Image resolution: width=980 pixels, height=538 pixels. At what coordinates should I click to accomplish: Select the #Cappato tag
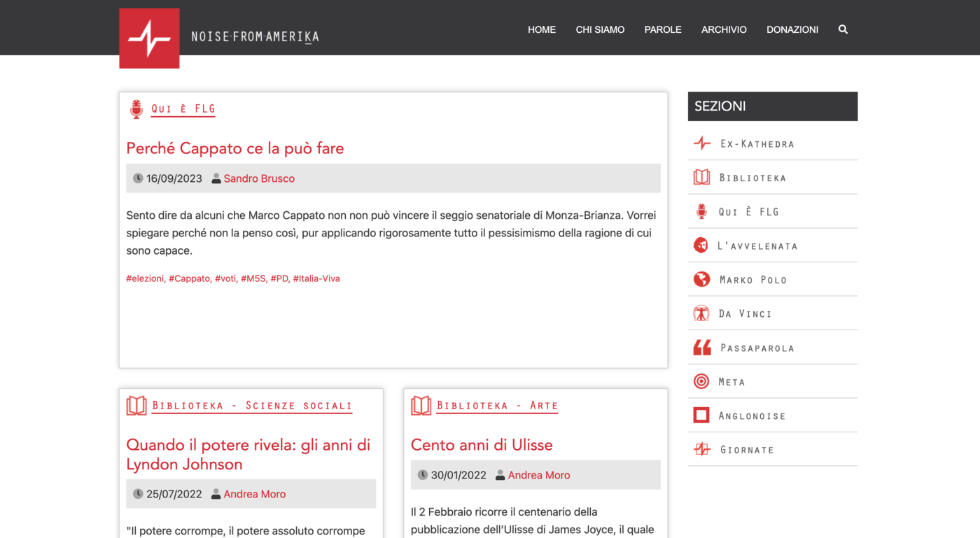pyautogui.click(x=189, y=278)
